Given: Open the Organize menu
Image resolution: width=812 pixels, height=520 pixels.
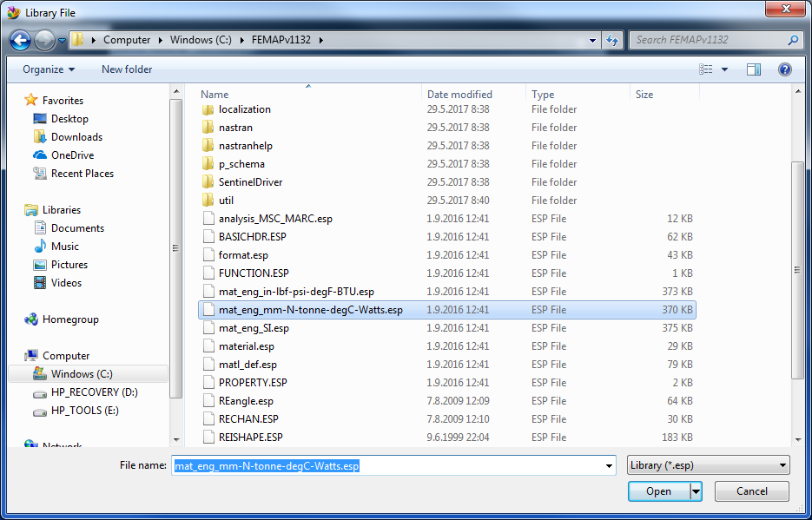Looking at the screenshot, I should point(49,69).
